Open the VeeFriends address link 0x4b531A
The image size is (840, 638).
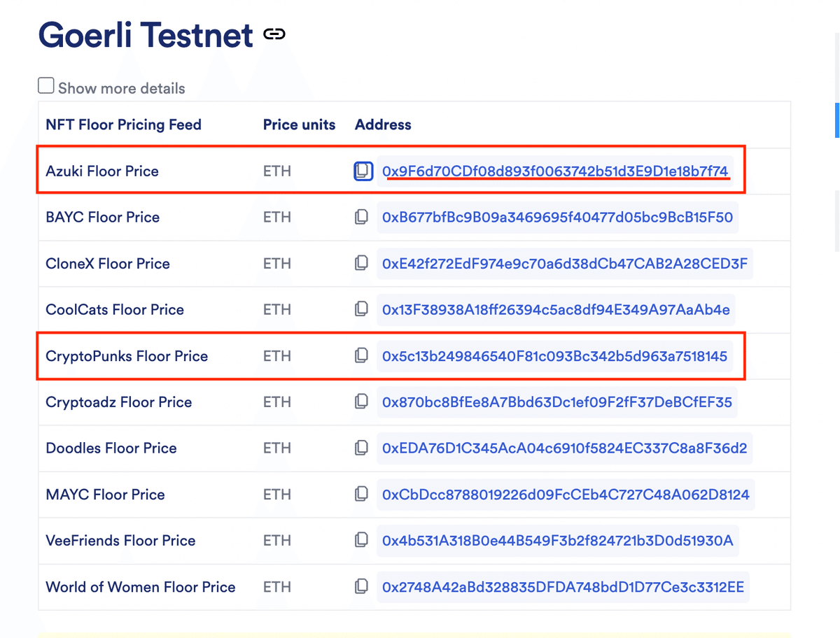(x=557, y=541)
